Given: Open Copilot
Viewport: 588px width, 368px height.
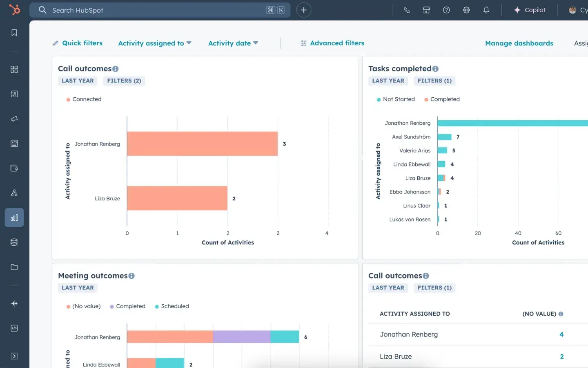Looking at the screenshot, I should [x=530, y=10].
